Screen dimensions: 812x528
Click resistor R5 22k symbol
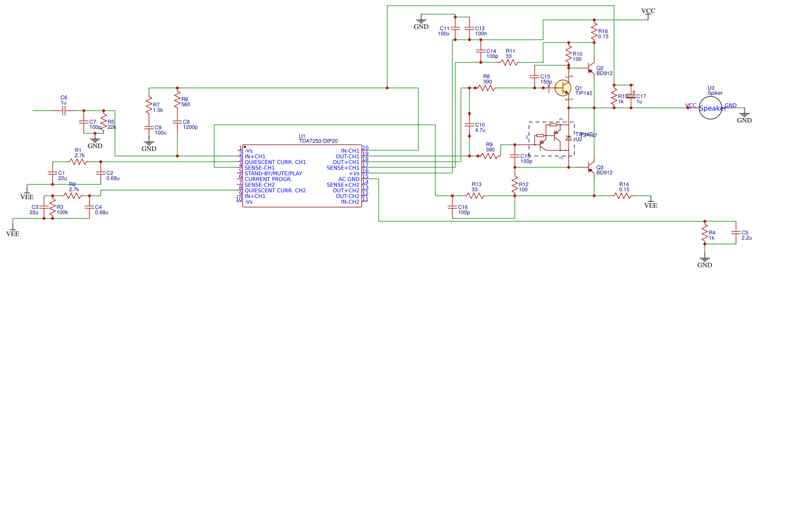103,121
